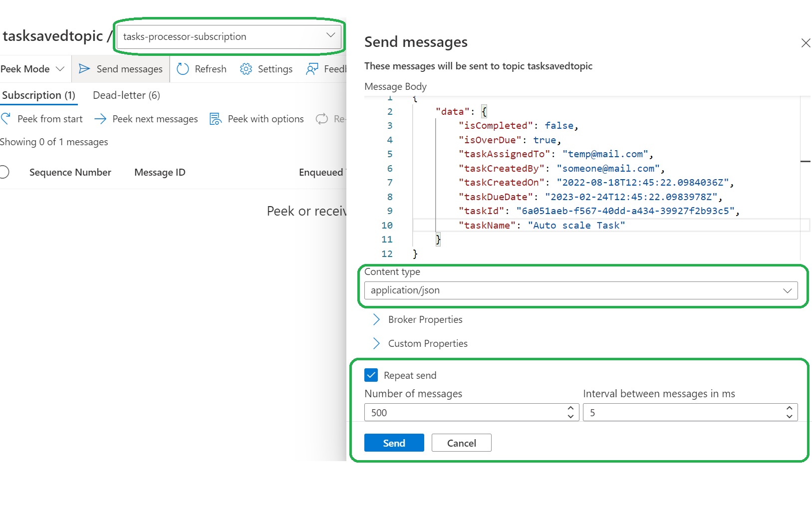Click the Cancel button
This screenshot has height=518, width=812.
point(461,443)
